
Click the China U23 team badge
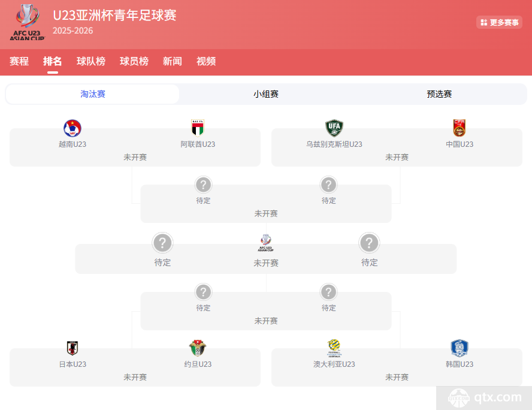pyautogui.click(x=459, y=128)
